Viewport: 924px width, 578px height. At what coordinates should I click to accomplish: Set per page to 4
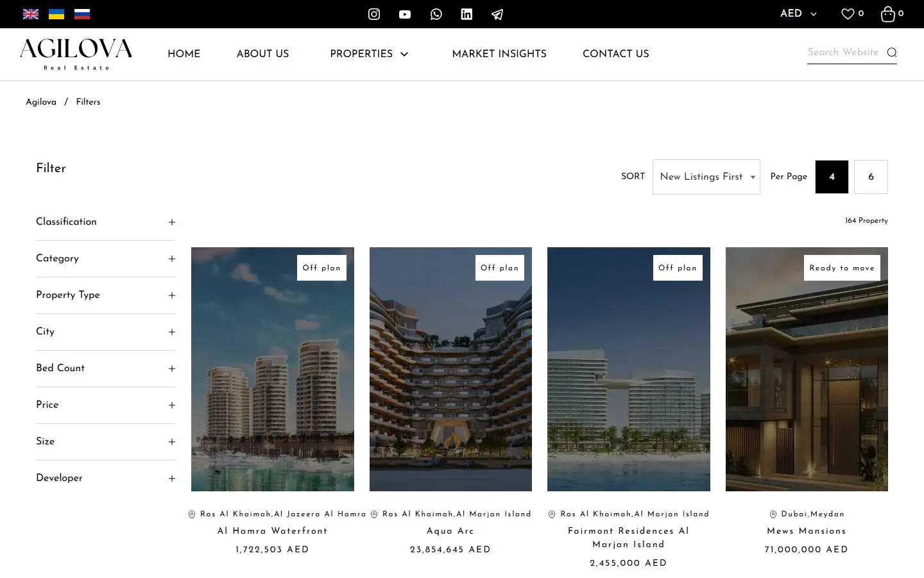coord(832,177)
